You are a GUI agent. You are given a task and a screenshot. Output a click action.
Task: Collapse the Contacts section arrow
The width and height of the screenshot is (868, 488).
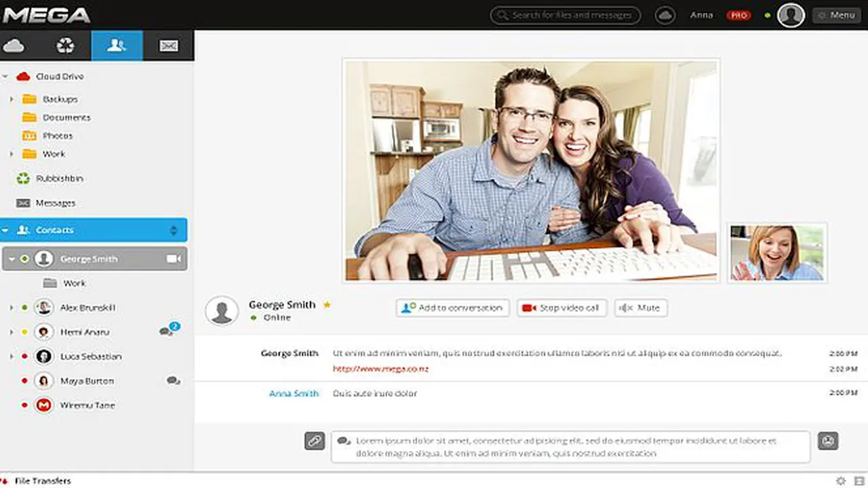tap(5, 230)
